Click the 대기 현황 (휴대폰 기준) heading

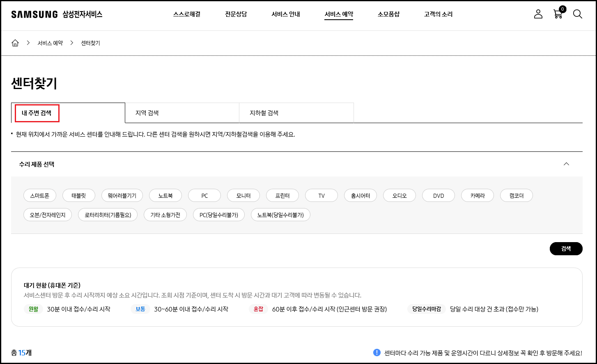click(52, 285)
